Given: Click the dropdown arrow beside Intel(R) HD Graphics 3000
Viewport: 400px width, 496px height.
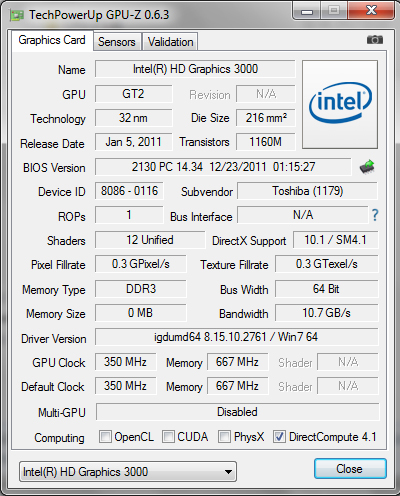Looking at the screenshot, I should (x=228, y=472).
